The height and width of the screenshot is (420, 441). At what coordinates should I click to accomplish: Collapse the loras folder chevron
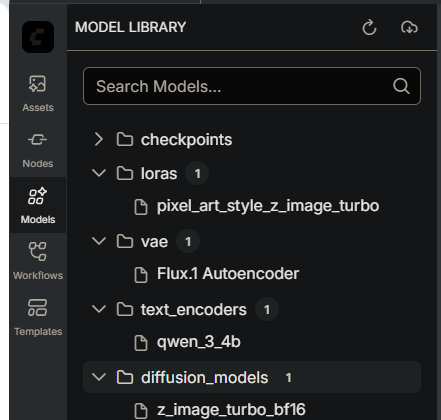pyautogui.click(x=99, y=173)
